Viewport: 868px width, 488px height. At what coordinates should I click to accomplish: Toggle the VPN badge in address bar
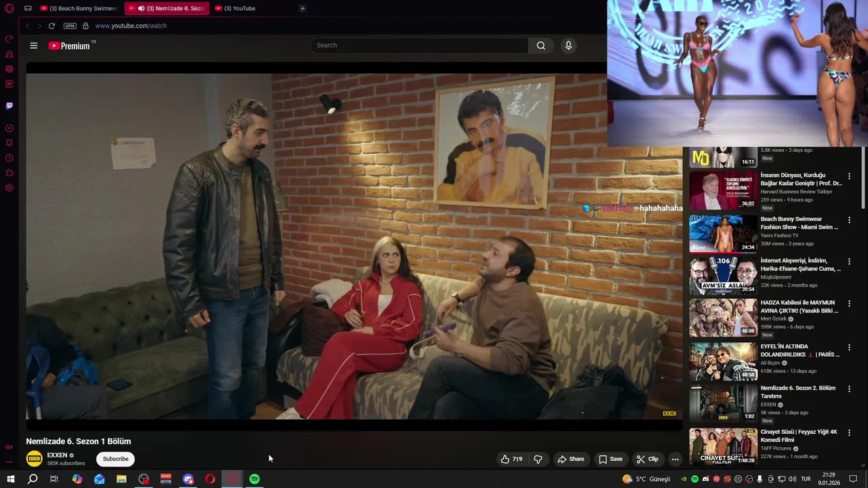(x=70, y=26)
